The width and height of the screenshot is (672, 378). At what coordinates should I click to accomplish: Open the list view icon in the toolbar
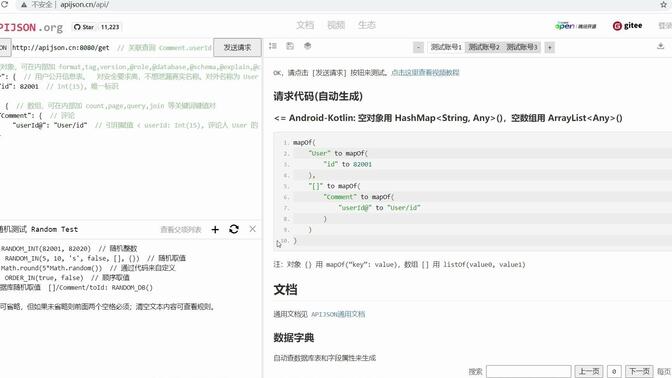[x=273, y=46]
